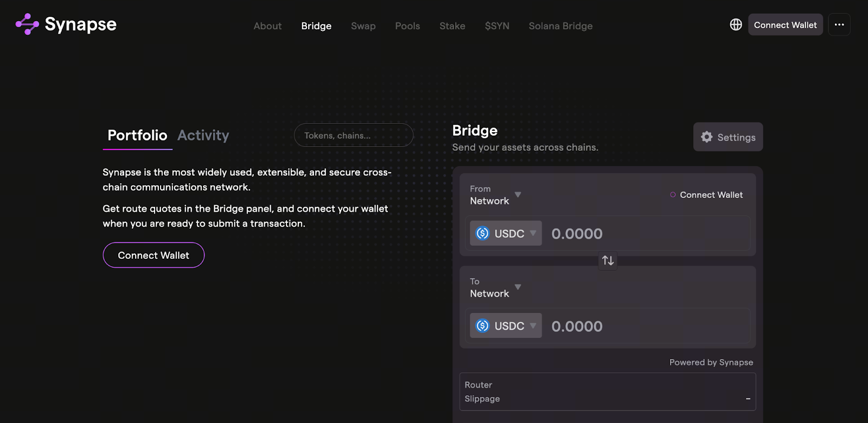
Task: Open the globe language selector
Action: (x=736, y=24)
